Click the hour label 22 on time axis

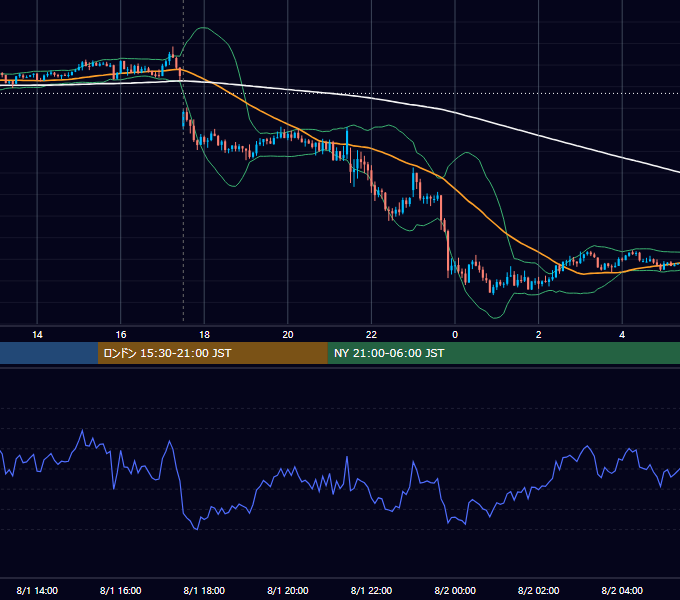372,335
